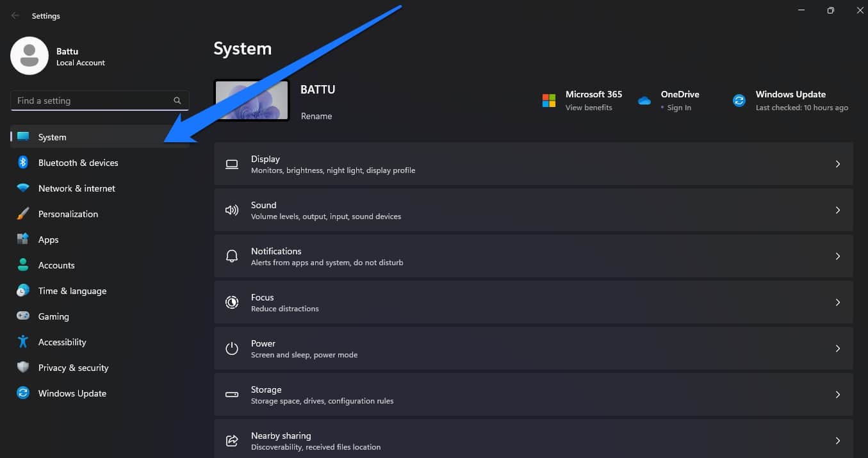Select System in the navigation sidebar

coord(52,136)
